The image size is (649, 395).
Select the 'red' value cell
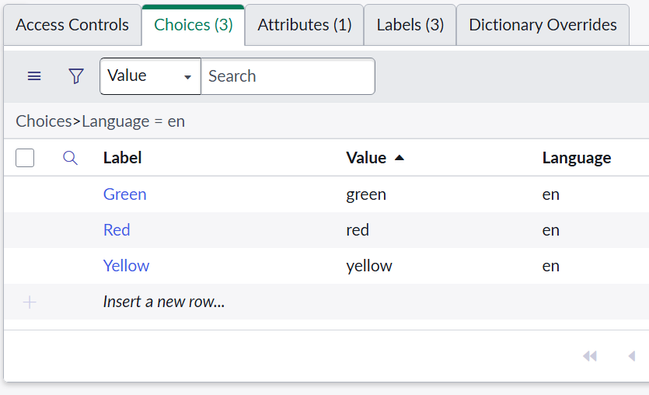[358, 230]
